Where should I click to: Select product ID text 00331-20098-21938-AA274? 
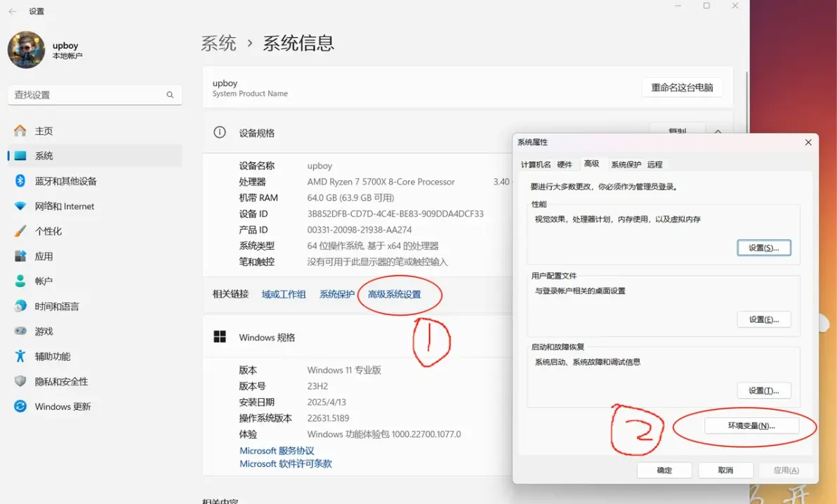[x=360, y=230]
